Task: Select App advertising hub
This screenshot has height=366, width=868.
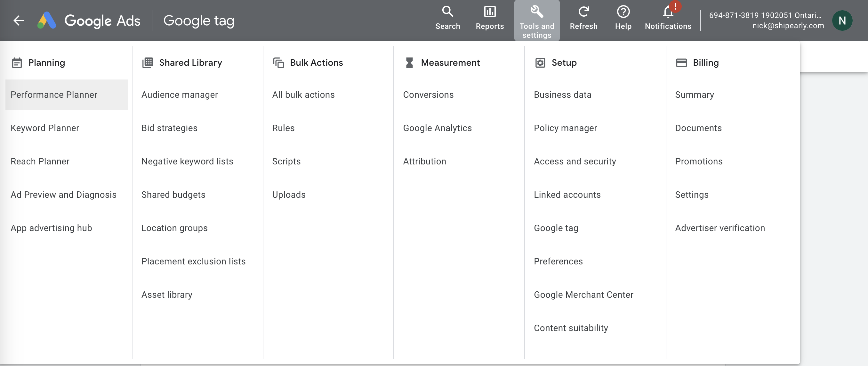Action: click(51, 229)
